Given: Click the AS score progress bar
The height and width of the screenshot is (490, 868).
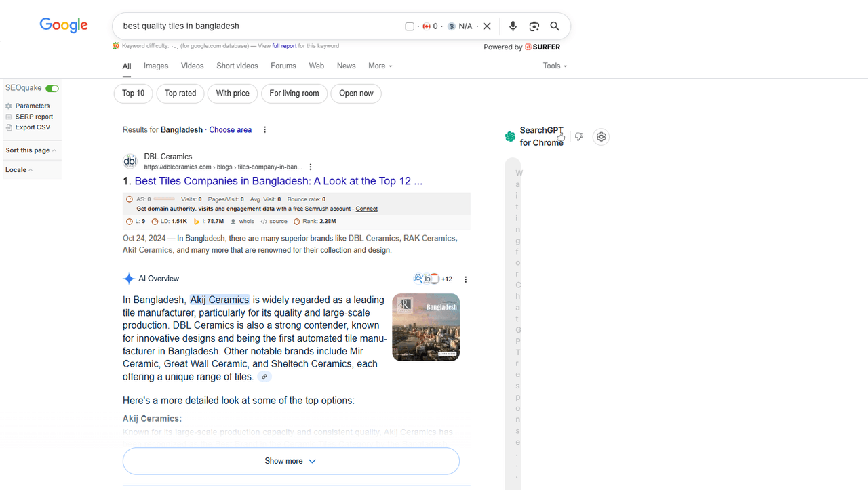Looking at the screenshot, I should pyautogui.click(x=165, y=199).
